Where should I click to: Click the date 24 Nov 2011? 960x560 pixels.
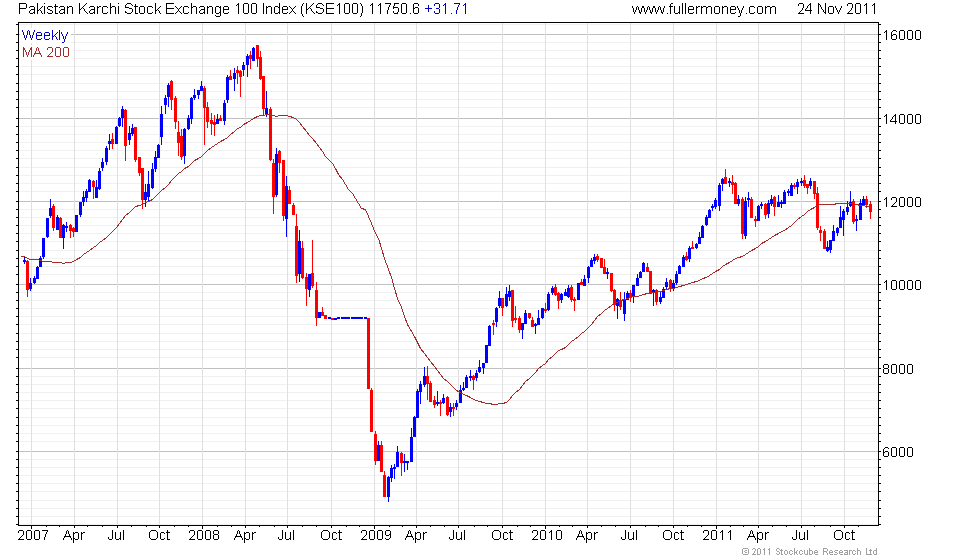point(837,9)
